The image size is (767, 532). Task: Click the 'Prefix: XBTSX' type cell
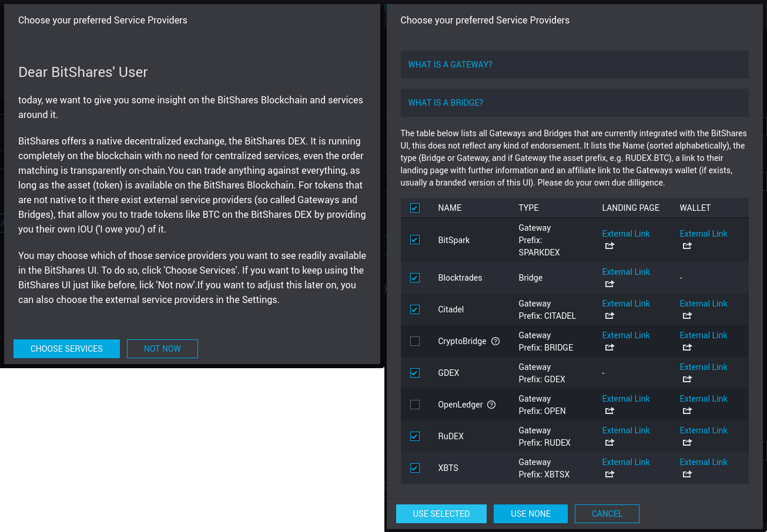(x=544, y=474)
